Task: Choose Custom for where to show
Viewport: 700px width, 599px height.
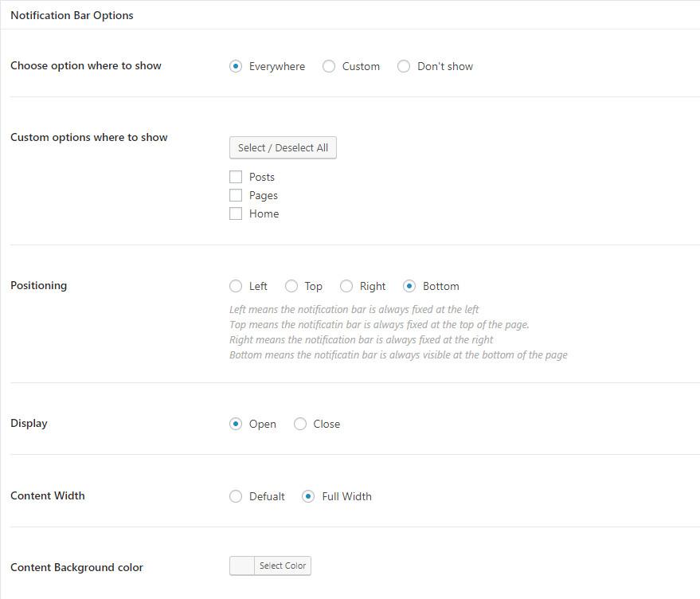Action: [329, 67]
